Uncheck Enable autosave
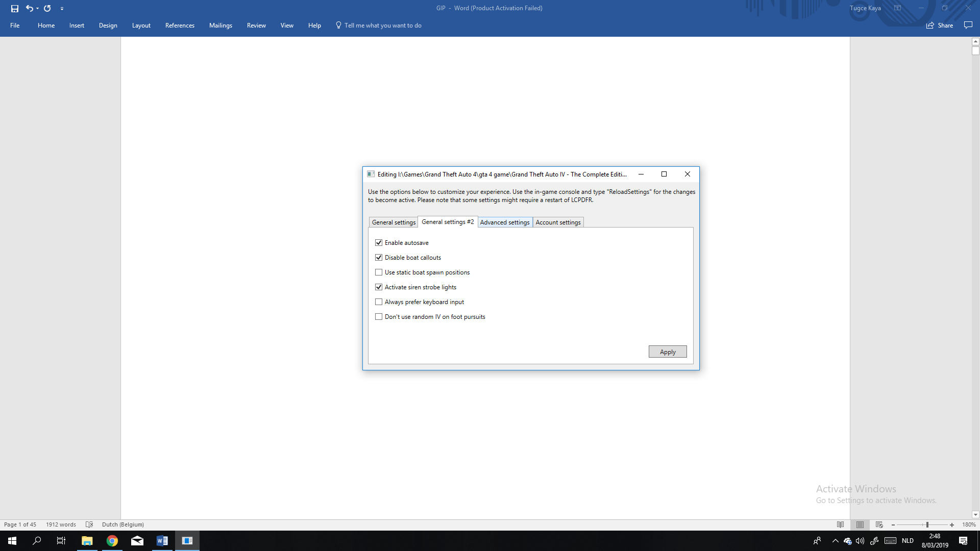The height and width of the screenshot is (551, 980). [x=379, y=243]
